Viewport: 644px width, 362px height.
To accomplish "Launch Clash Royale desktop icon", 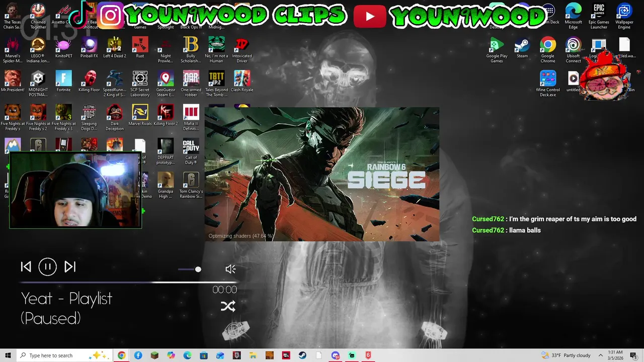I will tap(242, 81).
